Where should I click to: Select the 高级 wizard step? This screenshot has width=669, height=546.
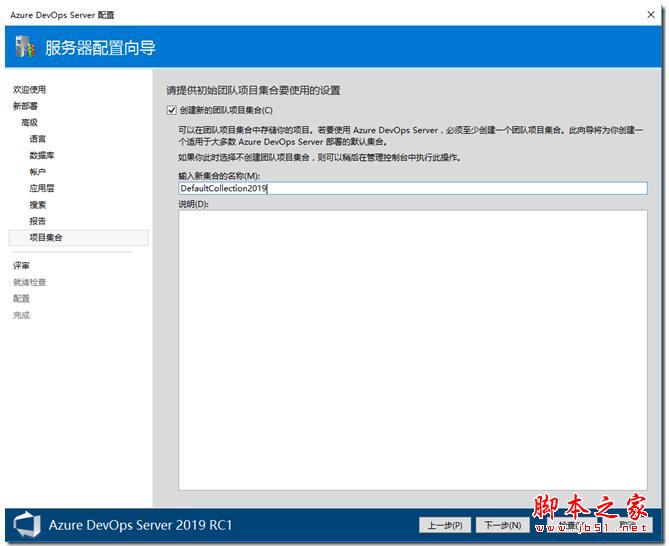point(29,122)
